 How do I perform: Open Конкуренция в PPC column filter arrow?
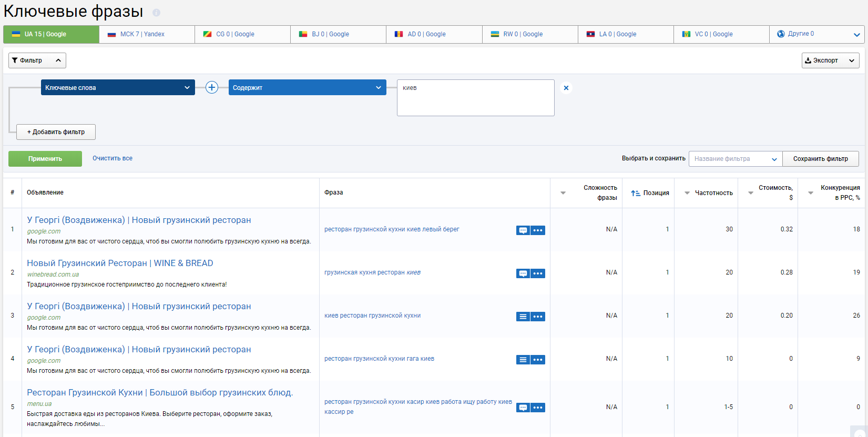[x=811, y=193]
